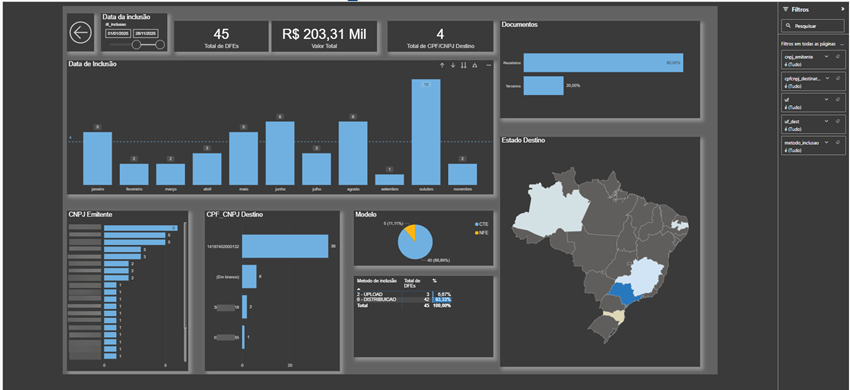Select the 14197402000132 bar in CPF_CNPJ Destino
The image size is (850, 390).
click(285, 246)
